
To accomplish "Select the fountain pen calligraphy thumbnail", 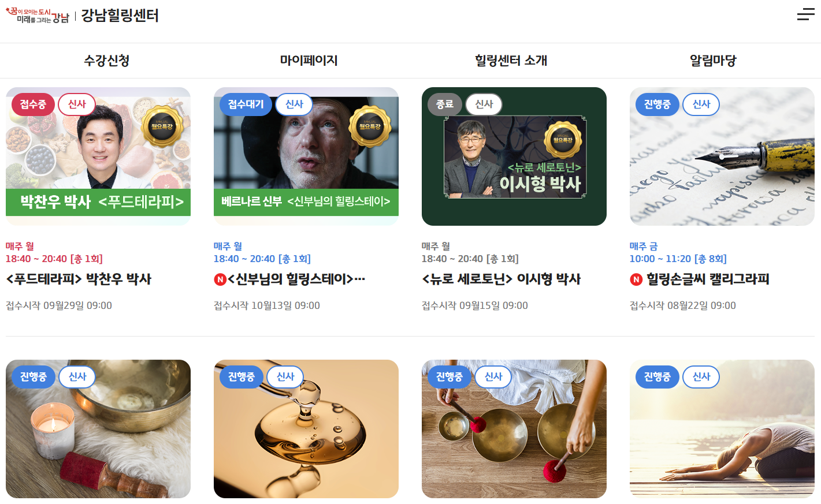I will coord(722,156).
